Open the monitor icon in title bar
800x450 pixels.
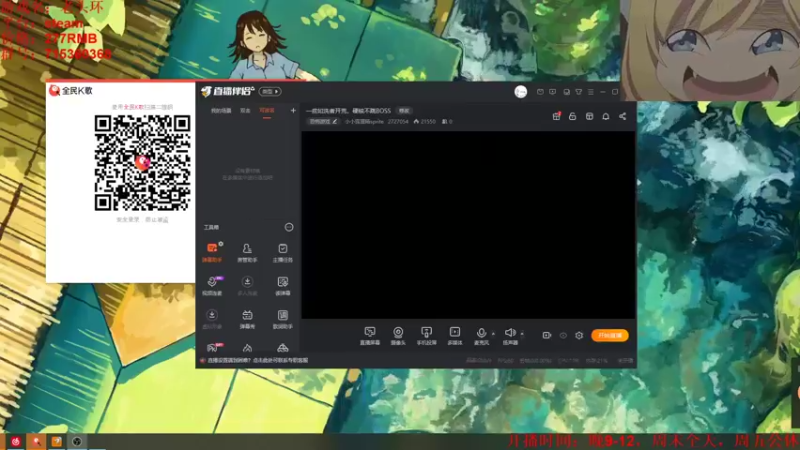553,92
